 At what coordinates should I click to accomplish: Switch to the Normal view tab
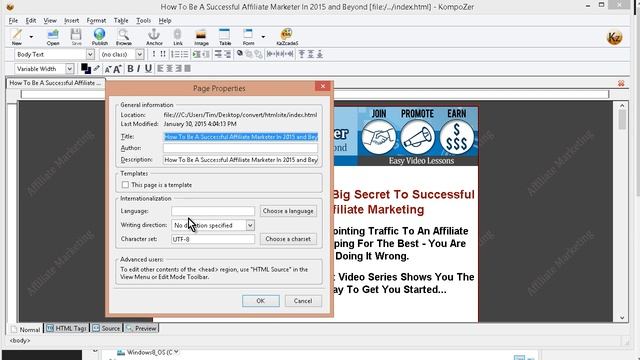25,329
